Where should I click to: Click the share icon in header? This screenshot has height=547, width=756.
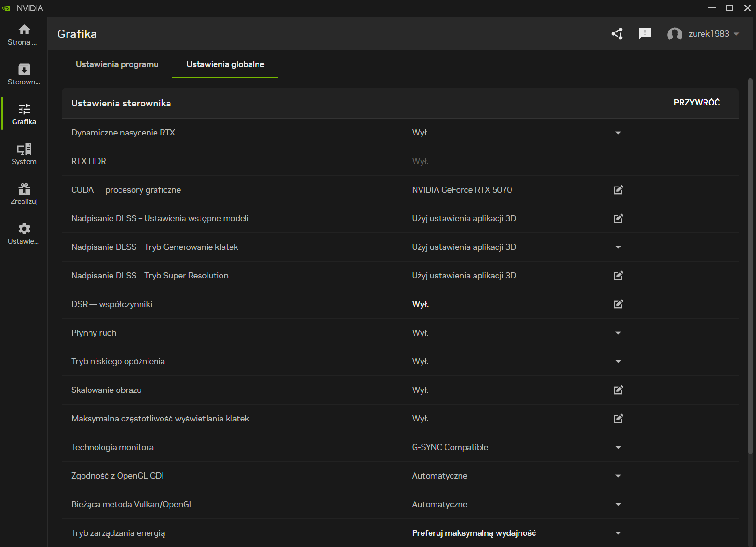coord(617,34)
